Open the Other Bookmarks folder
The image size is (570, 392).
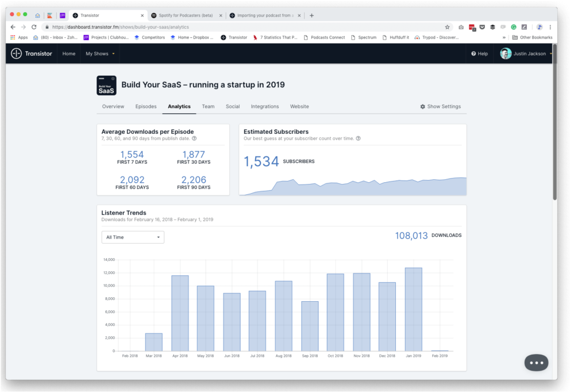pyautogui.click(x=532, y=37)
